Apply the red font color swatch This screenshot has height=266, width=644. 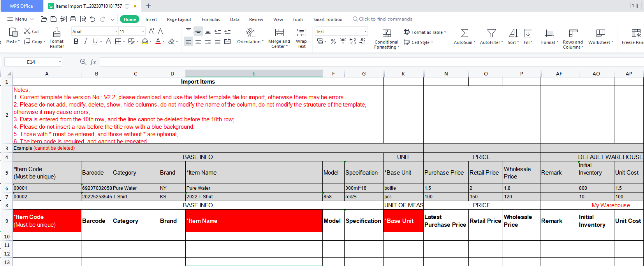[x=158, y=41]
